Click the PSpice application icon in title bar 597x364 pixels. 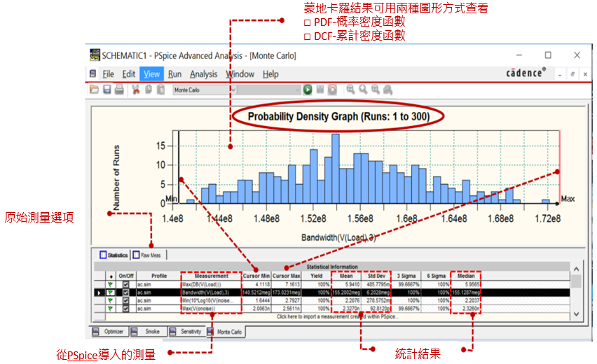[95, 55]
